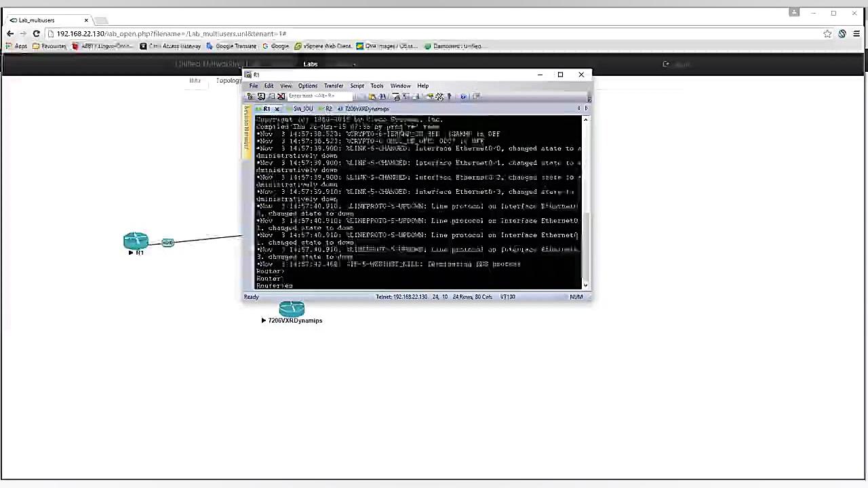Switch to the 7206VXRDynamips session tab
868x488 pixels.
(364, 108)
